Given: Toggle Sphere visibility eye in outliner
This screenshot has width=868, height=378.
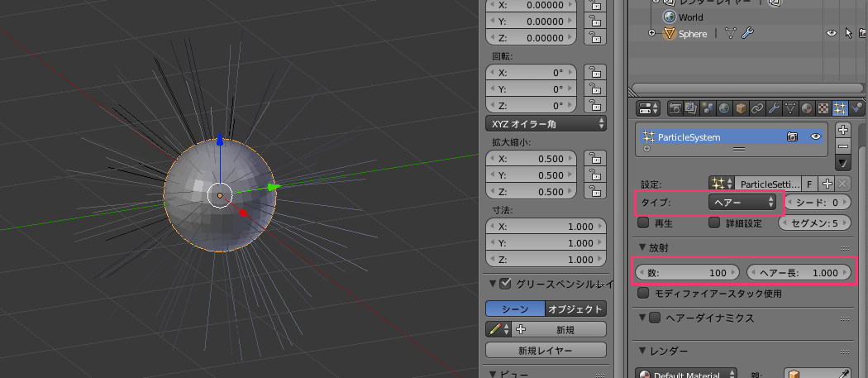Looking at the screenshot, I should tap(832, 34).
